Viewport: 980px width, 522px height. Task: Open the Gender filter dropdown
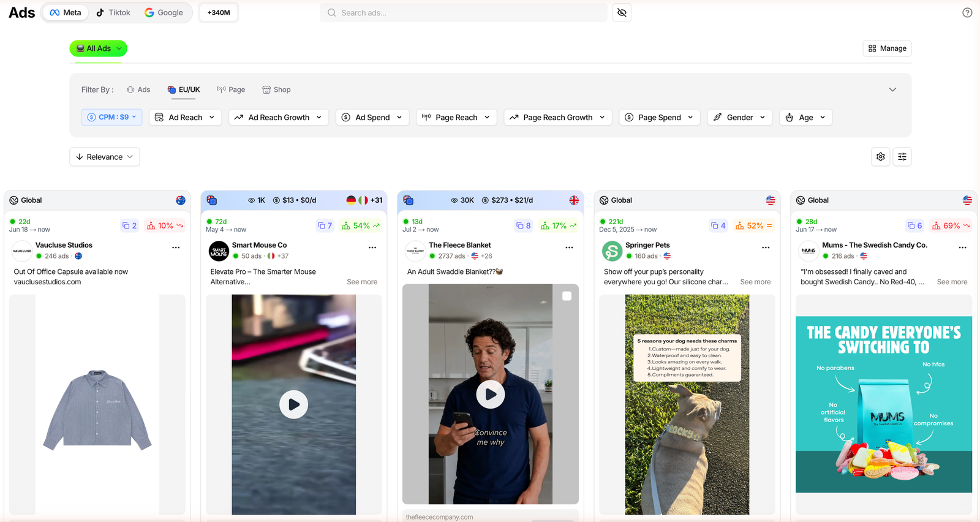coord(740,117)
